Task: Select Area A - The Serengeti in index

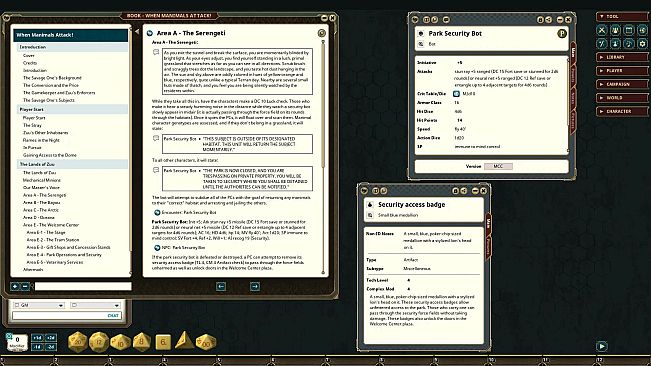Action: point(44,195)
